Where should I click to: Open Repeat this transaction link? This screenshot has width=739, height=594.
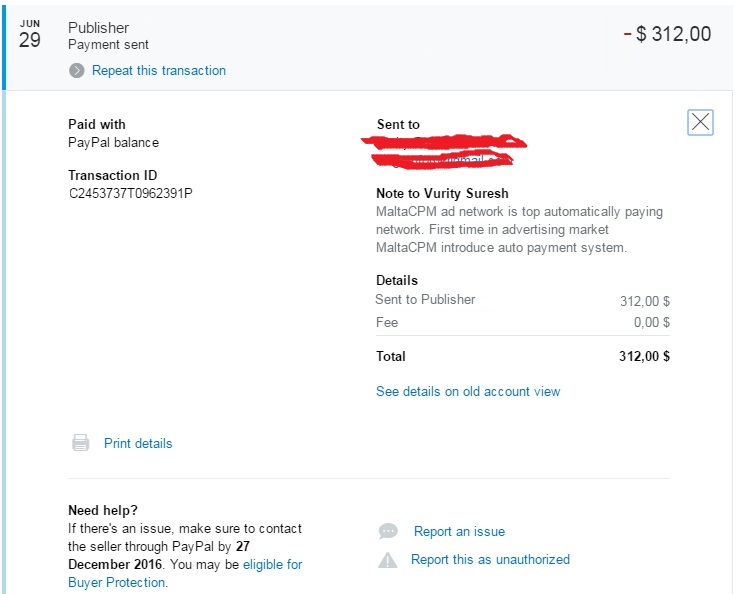(x=159, y=71)
